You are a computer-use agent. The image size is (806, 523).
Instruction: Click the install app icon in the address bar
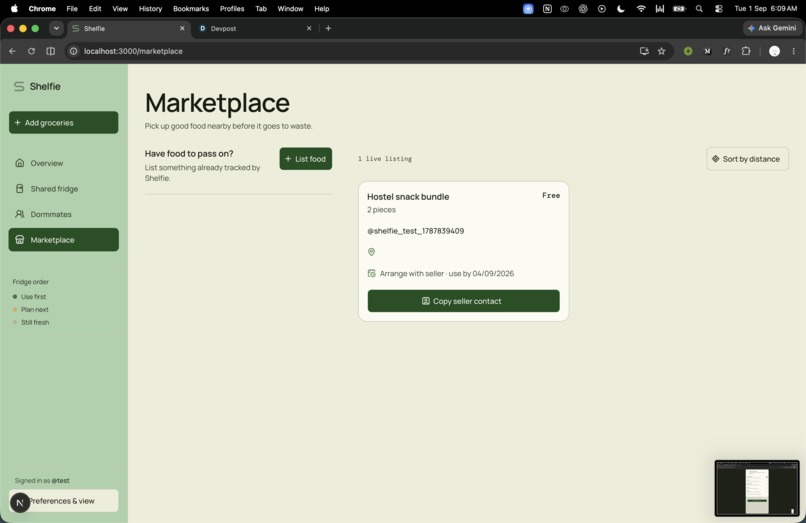point(644,51)
